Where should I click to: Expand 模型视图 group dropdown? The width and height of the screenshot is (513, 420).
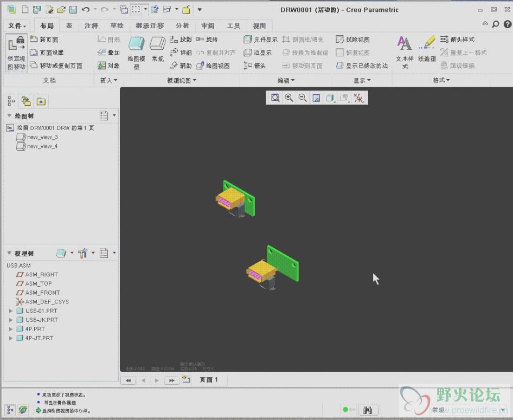point(182,80)
